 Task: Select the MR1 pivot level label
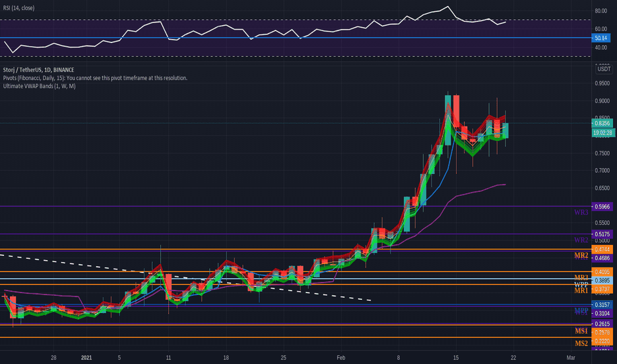coord(581,291)
